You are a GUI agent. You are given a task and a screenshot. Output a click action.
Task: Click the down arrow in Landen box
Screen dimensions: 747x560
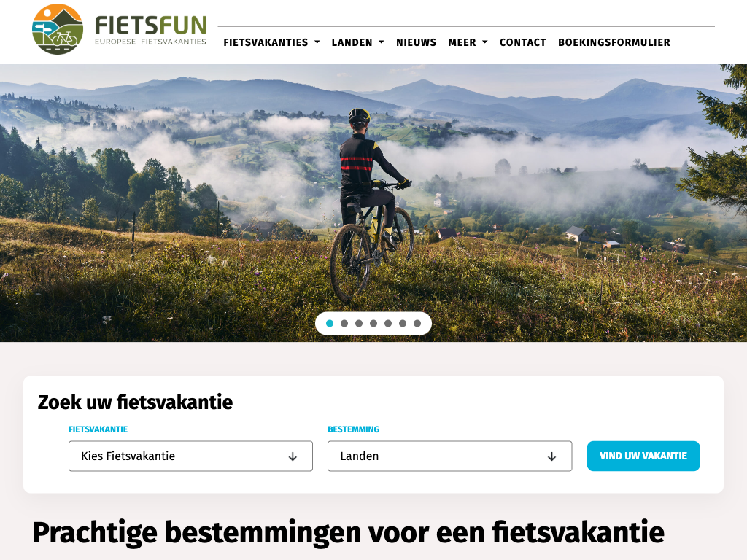pos(551,456)
